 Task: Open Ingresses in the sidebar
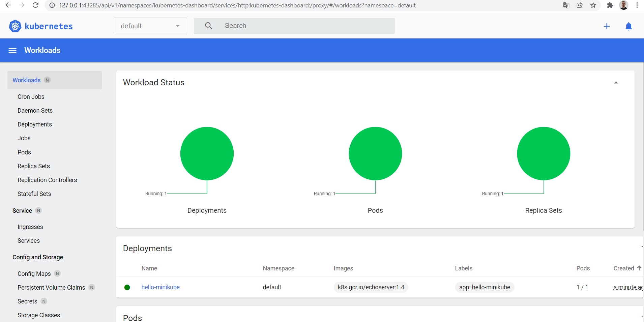click(30, 227)
